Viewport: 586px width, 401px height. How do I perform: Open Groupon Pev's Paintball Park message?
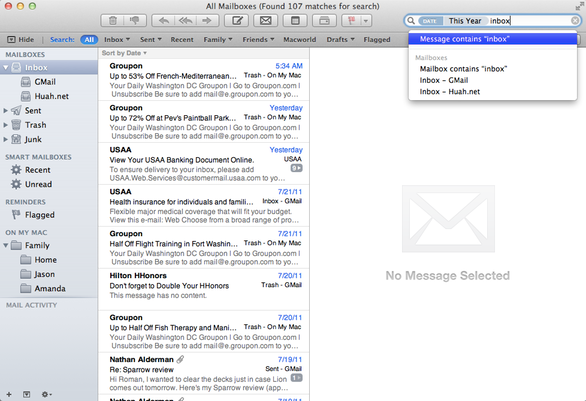204,122
